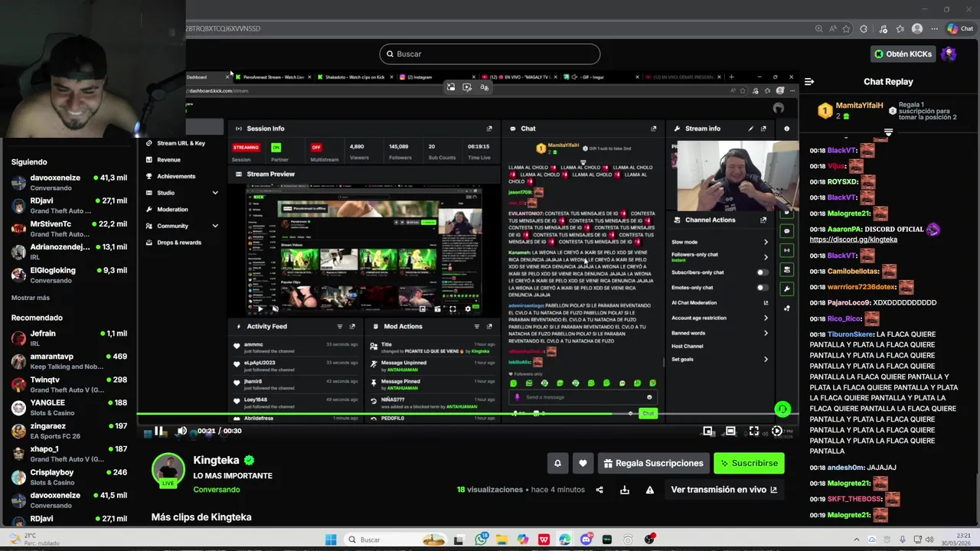Expand Siguiendo list with Mostrar más
The height and width of the screenshot is (551, 980).
(x=31, y=298)
